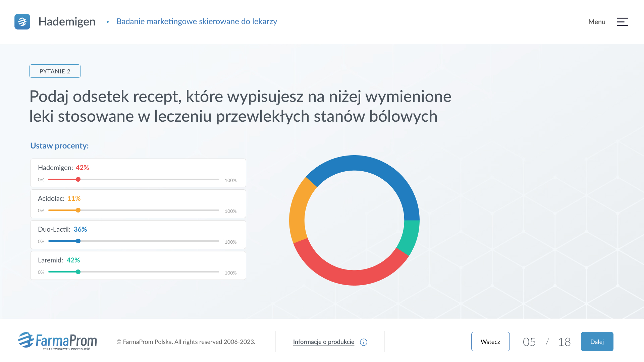Click the FarmaProm copyright notice
This screenshot has width=644, height=362.
[x=186, y=342]
